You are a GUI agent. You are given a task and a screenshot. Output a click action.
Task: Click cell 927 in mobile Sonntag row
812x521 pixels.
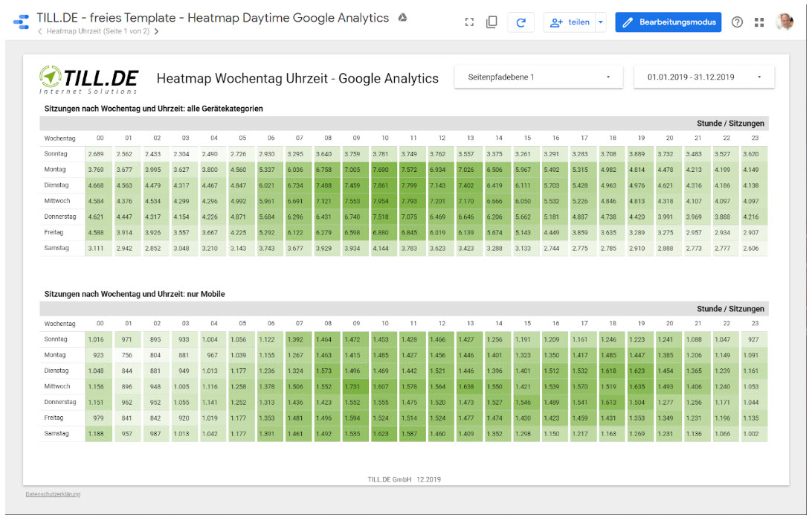[x=753, y=339]
